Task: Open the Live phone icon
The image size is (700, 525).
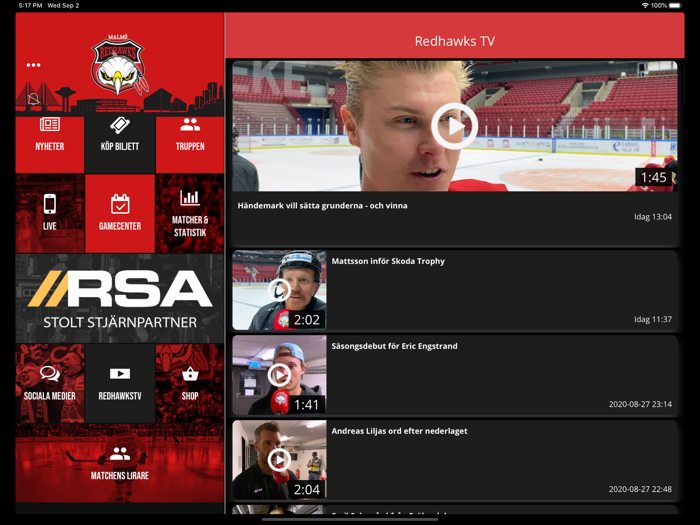Action: coord(49,213)
